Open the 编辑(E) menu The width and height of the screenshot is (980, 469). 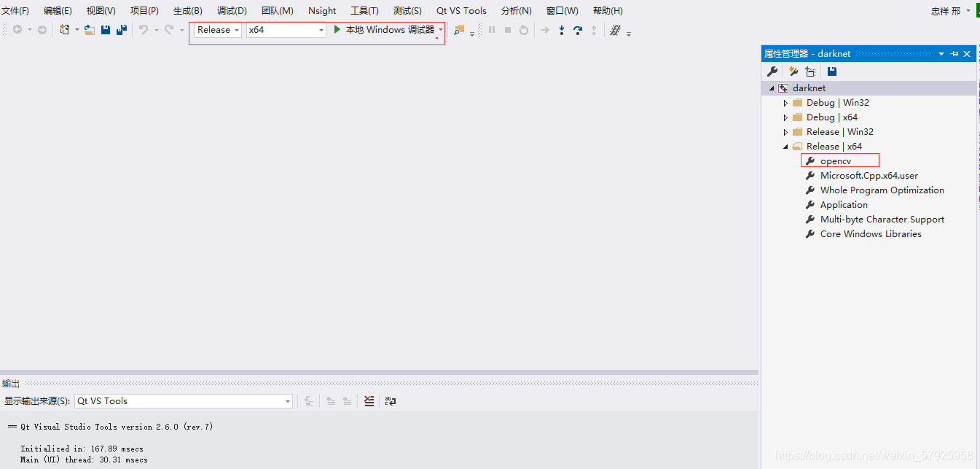pyautogui.click(x=58, y=11)
